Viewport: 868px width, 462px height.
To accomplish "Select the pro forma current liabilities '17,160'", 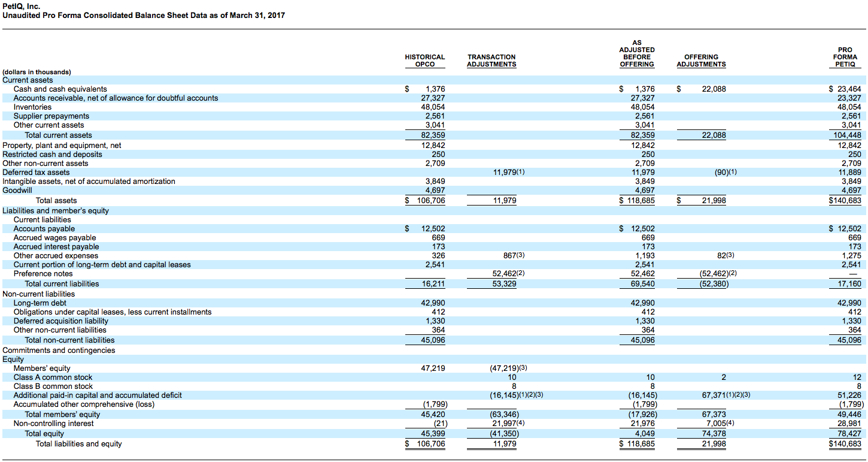I will pos(849,283).
